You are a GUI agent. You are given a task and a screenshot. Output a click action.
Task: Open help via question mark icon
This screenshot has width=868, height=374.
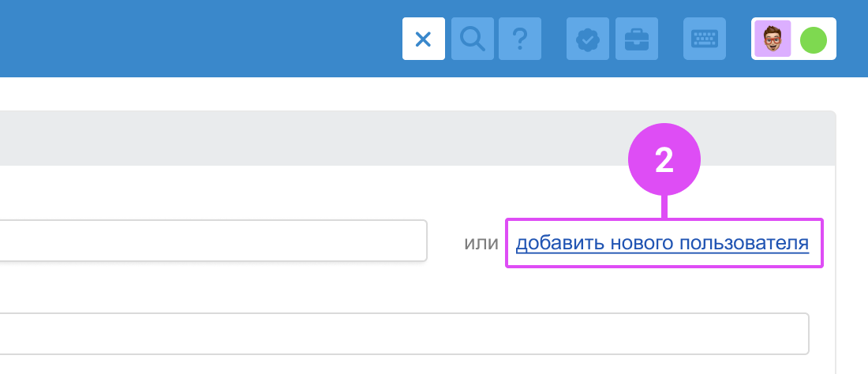click(x=519, y=39)
